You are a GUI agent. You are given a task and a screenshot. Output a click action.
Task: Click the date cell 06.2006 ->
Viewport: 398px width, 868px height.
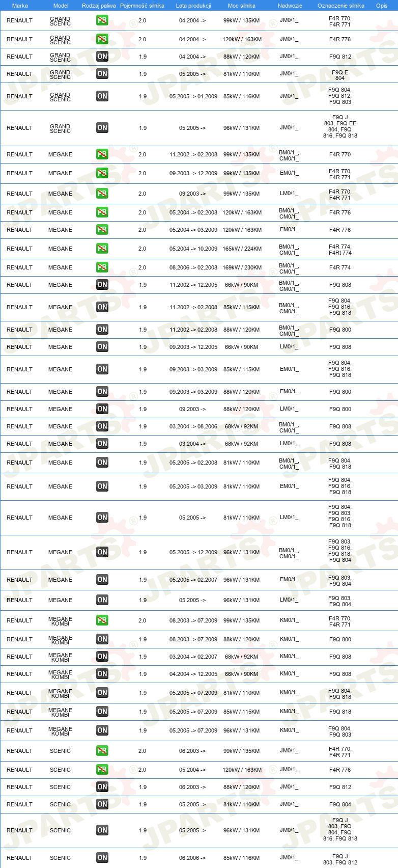click(x=192, y=858)
